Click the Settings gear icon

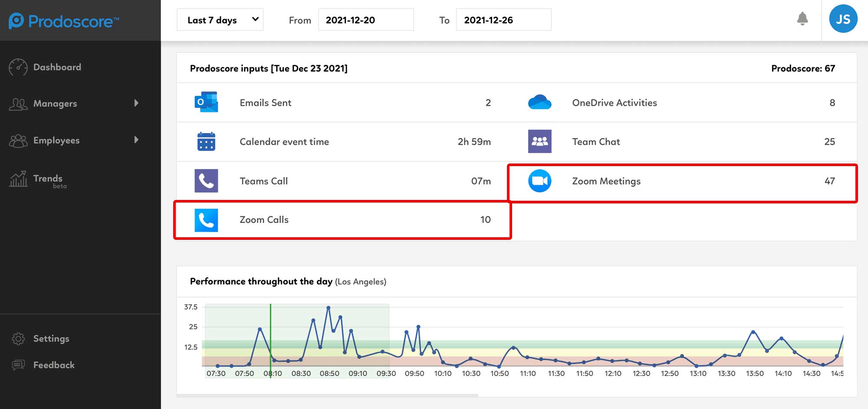[18, 339]
